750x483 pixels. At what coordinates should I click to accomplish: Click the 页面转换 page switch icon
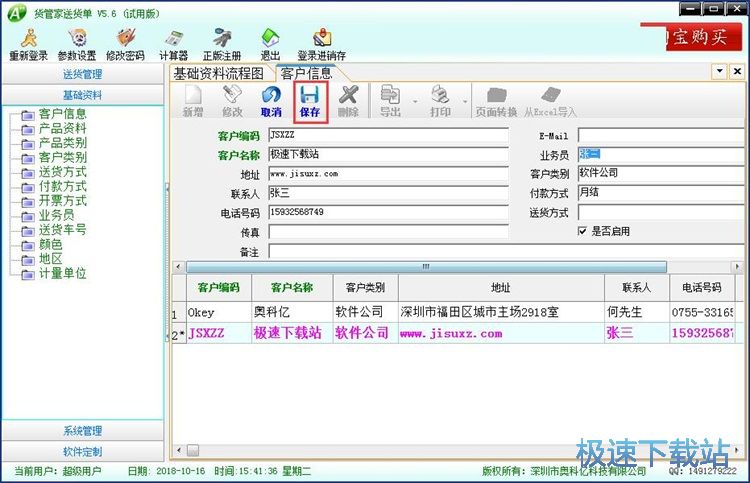496,100
